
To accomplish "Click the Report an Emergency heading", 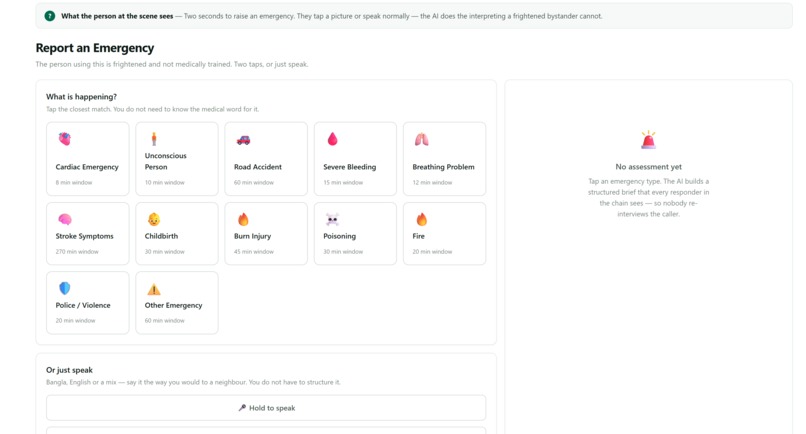I will coord(95,48).
